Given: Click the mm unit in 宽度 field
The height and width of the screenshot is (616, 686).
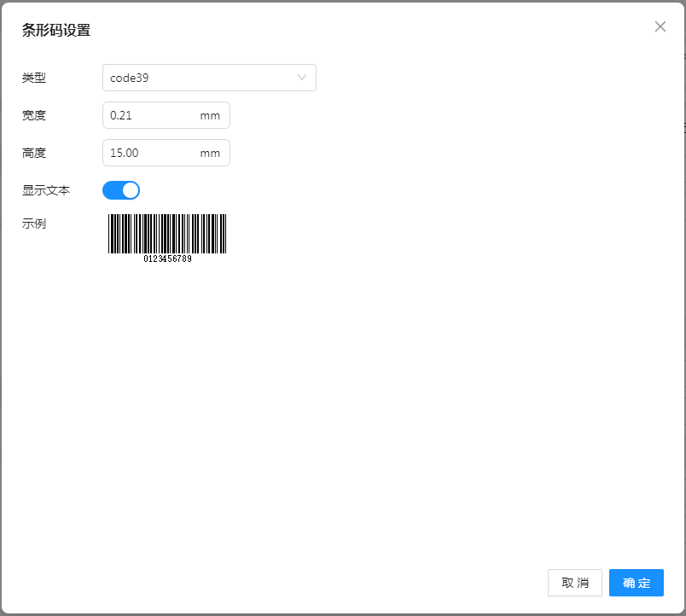Looking at the screenshot, I should click(210, 115).
